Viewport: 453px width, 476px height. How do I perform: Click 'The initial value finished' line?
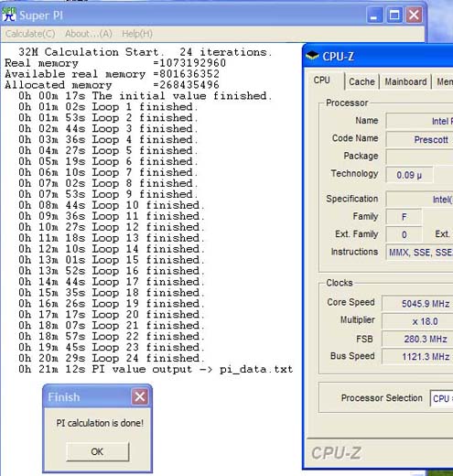pos(145,96)
